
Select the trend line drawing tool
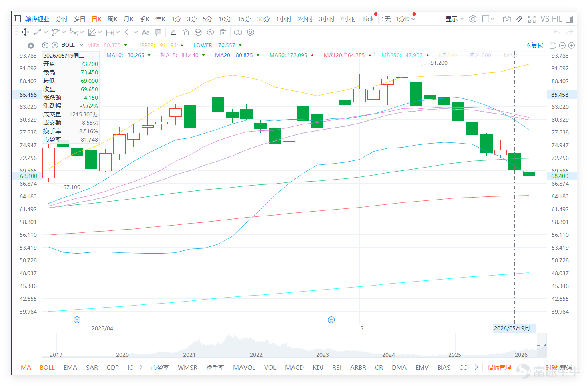(x=38, y=32)
